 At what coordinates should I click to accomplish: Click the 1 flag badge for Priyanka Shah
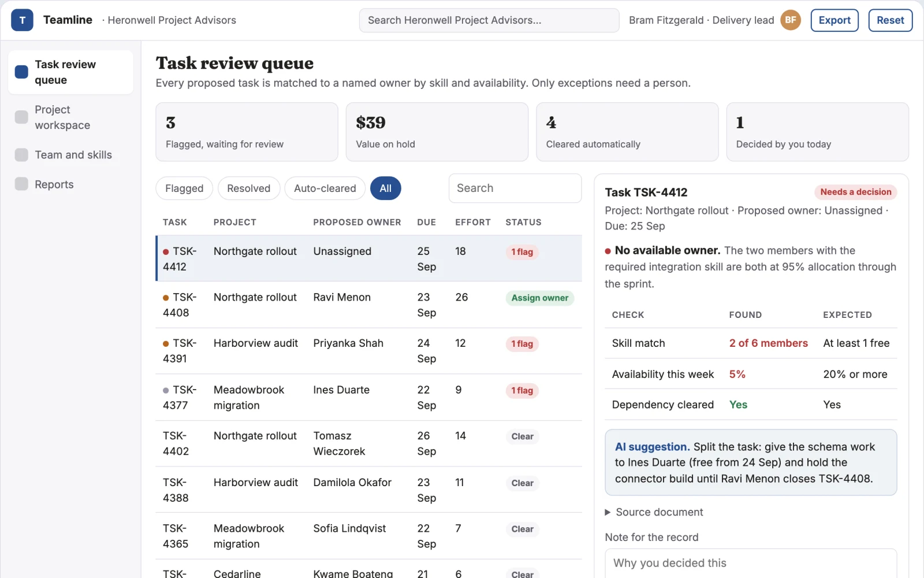pos(522,344)
